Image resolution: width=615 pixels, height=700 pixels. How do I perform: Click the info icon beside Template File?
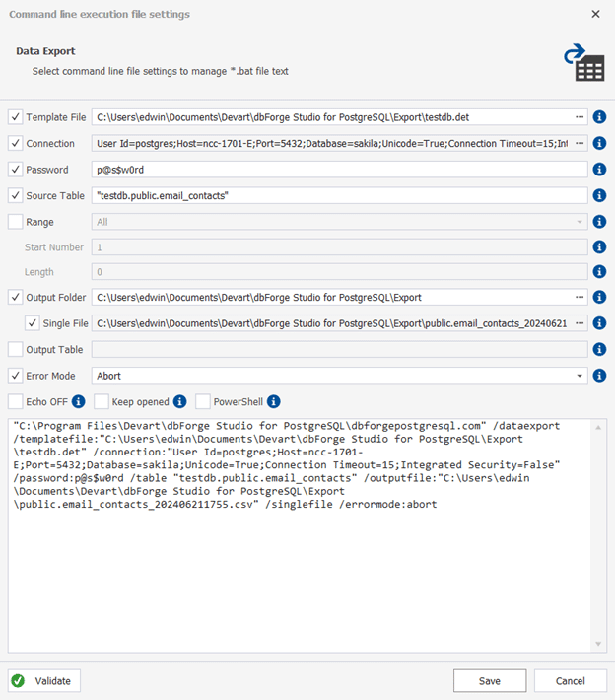[599, 117]
